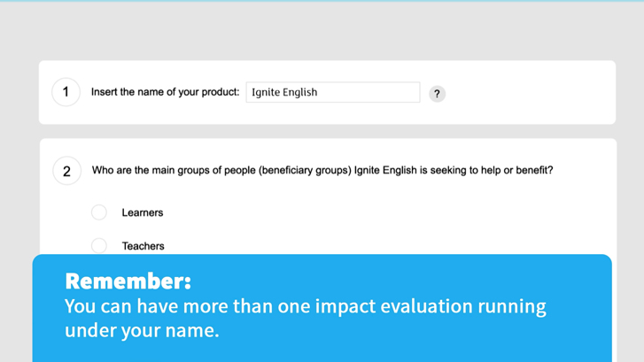Click the Teachers option label

point(143,246)
